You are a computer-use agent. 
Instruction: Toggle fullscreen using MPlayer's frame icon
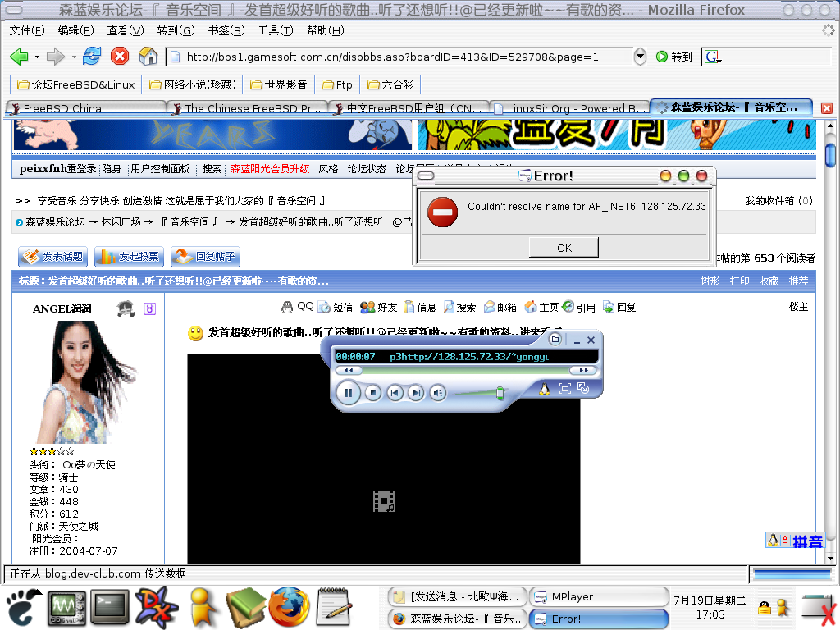click(x=564, y=388)
